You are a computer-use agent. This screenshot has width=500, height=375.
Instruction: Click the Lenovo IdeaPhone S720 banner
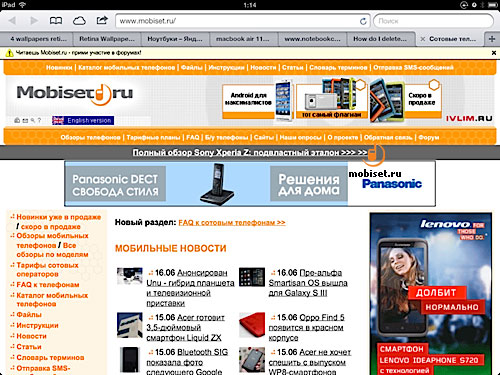(x=431, y=294)
